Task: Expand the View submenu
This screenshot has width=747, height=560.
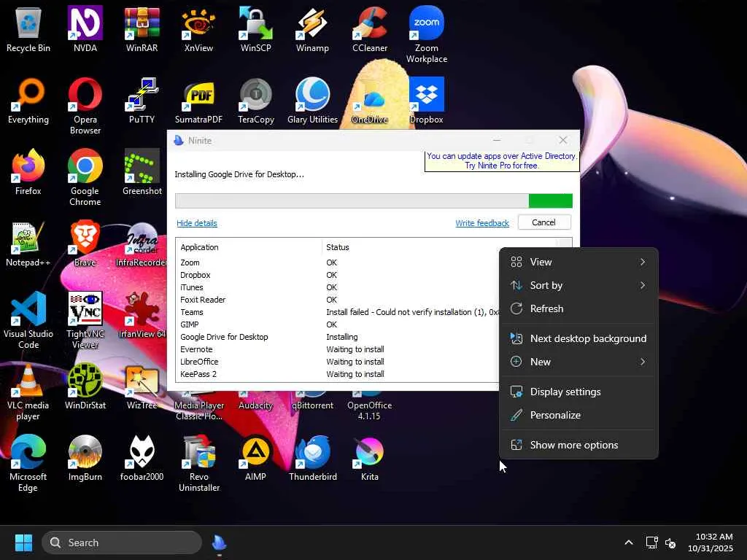Action: point(578,262)
